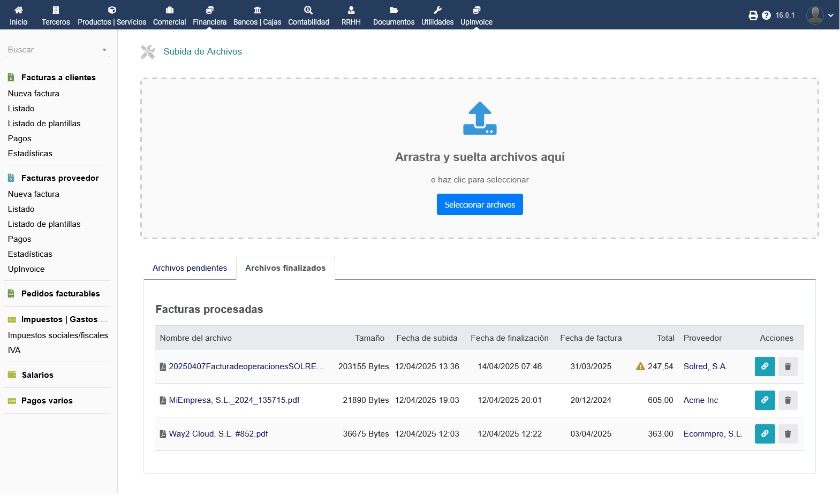Go to UpInvoice in sidebar
840x504 pixels.
pos(26,269)
